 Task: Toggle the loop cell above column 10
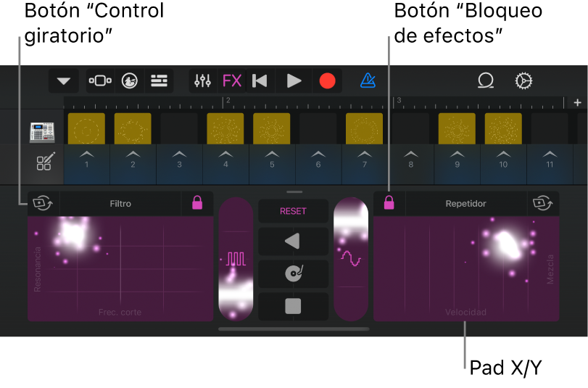pyautogui.click(x=503, y=128)
